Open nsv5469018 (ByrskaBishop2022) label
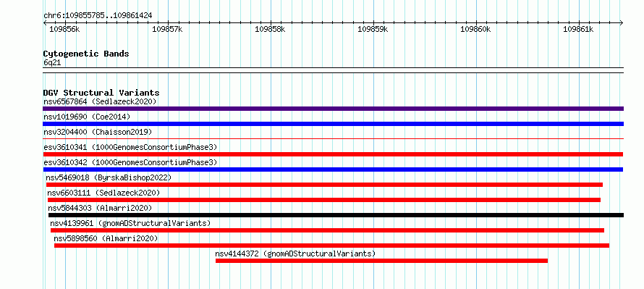Viewport: 644px width, 289px height. pos(109,177)
